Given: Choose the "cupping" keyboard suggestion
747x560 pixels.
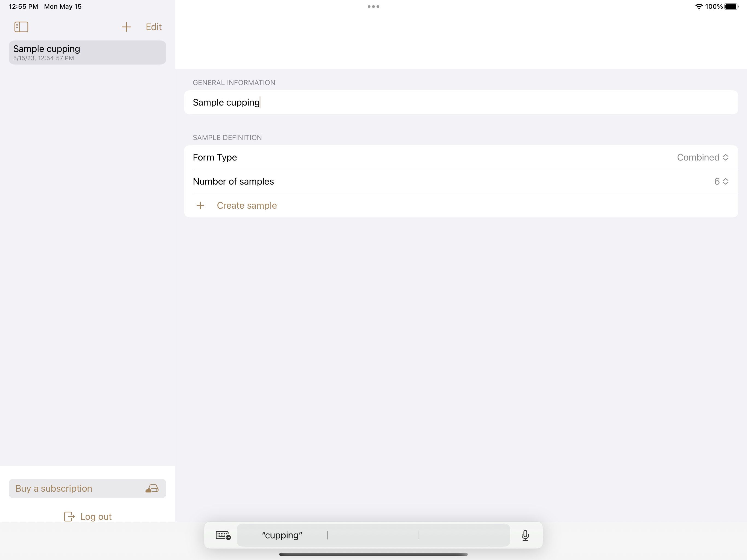Looking at the screenshot, I should [282, 535].
